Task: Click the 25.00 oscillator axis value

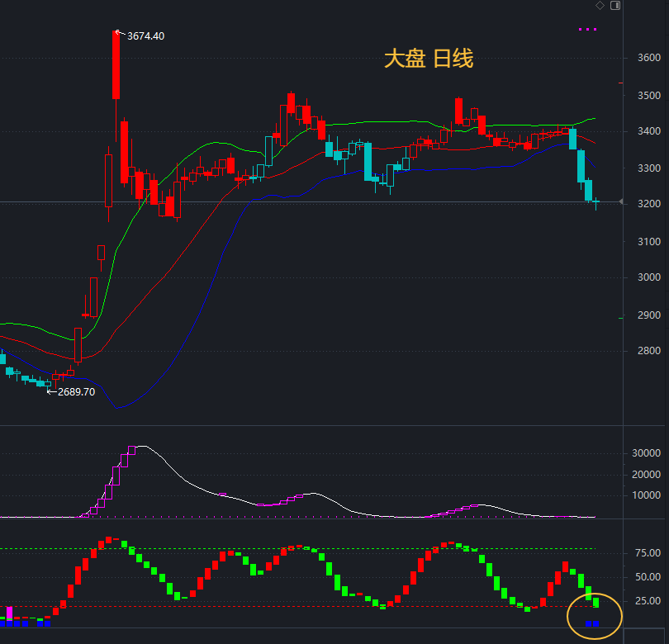Action: pyautogui.click(x=648, y=601)
